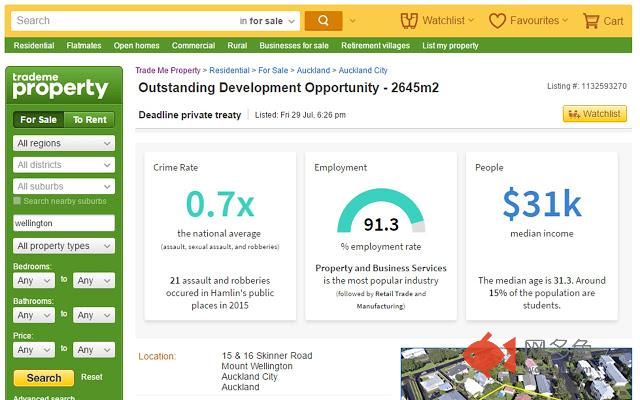This screenshot has height=400, width=640.
Task: Click the 0.7x crime rate figure
Action: pos(220,204)
